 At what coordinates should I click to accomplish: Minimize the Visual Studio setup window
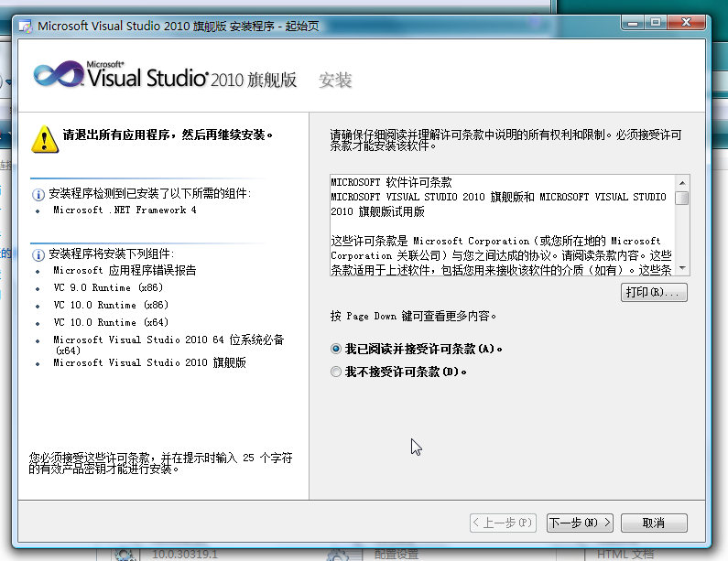tap(633, 22)
